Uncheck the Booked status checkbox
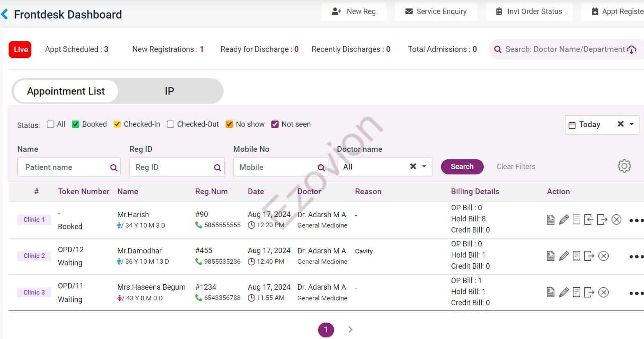Viewport: 644px width, 339px height. (x=76, y=124)
